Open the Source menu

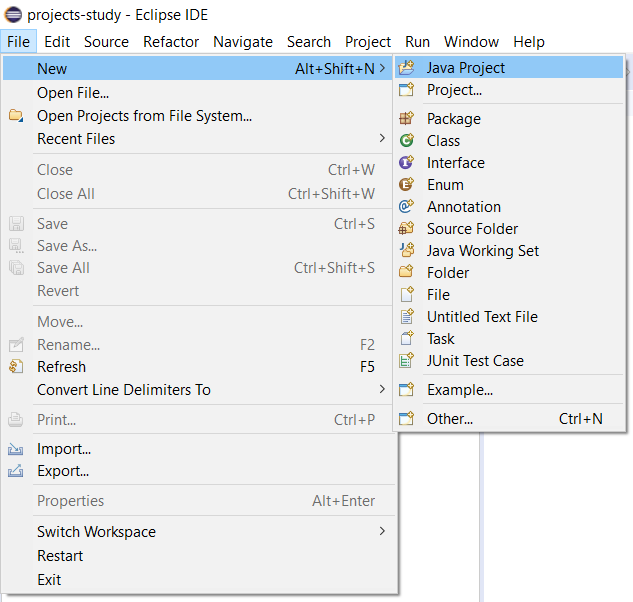point(106,42)
